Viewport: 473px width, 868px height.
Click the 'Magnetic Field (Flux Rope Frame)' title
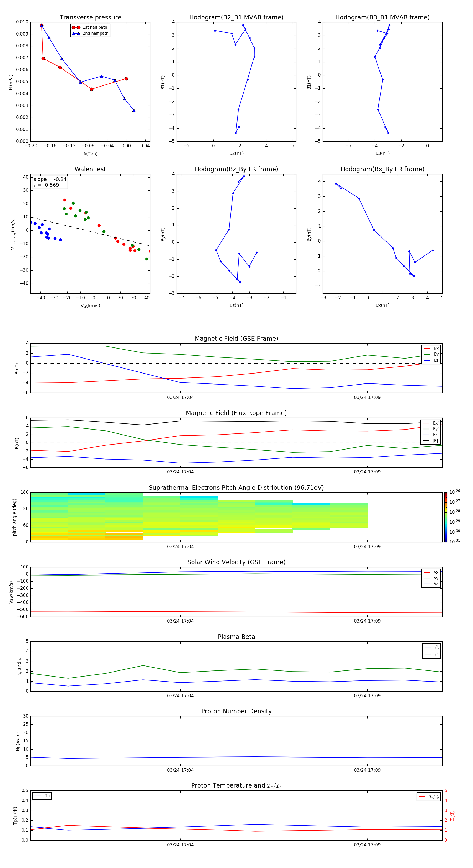[236, 413]
